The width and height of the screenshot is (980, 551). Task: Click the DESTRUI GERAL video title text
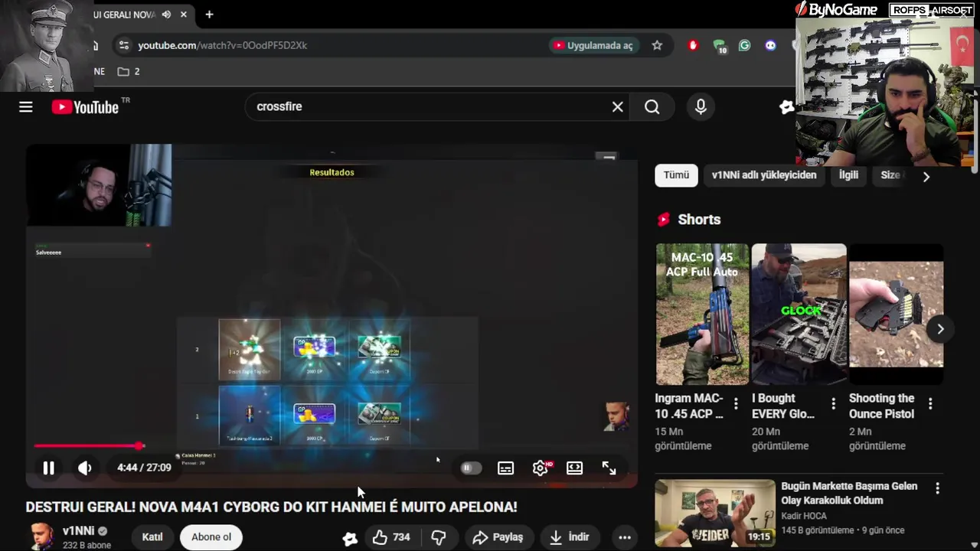click(x=271, y=507)
